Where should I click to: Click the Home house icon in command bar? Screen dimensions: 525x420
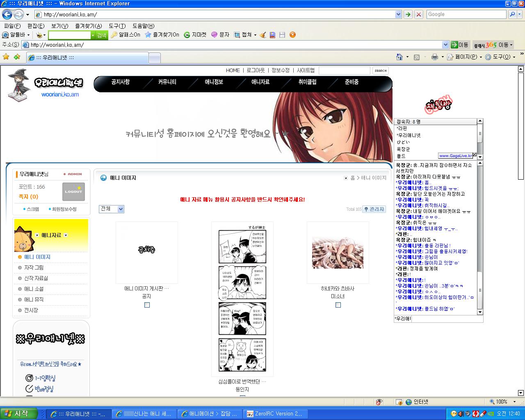(x=399, y=57)
